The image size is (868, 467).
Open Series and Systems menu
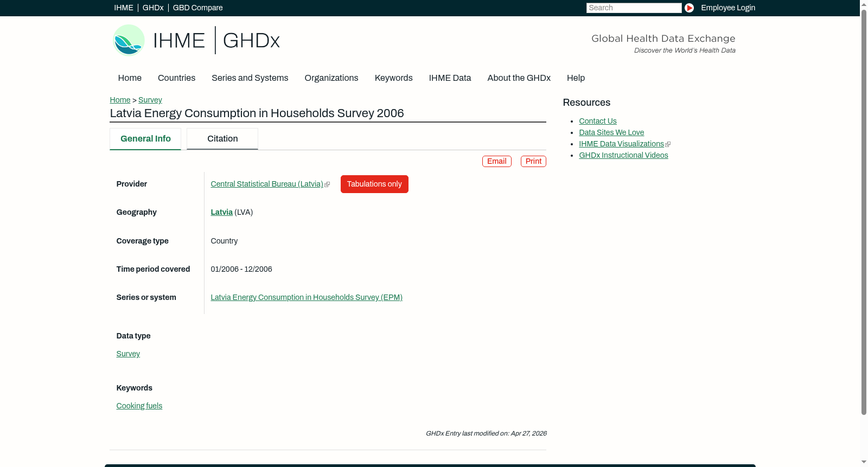point(250,78)
